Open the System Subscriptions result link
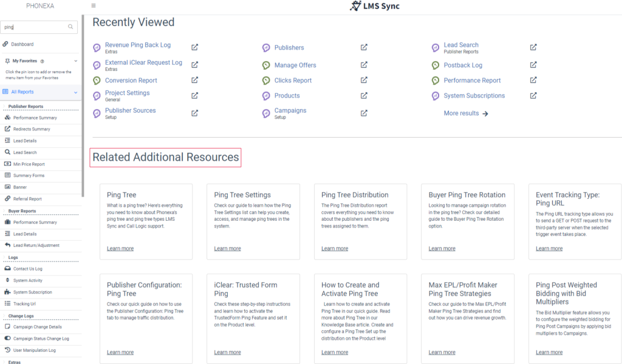 pos(474,96)
